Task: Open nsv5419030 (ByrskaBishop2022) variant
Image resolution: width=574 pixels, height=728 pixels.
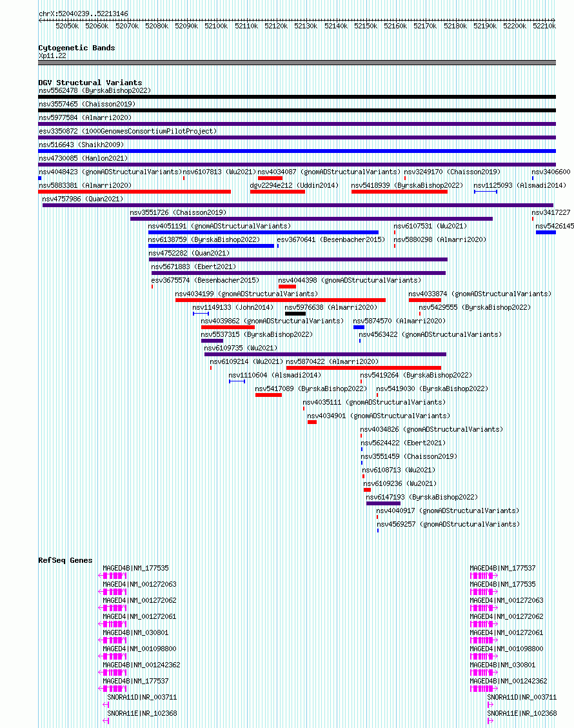Action: (432, 389)
